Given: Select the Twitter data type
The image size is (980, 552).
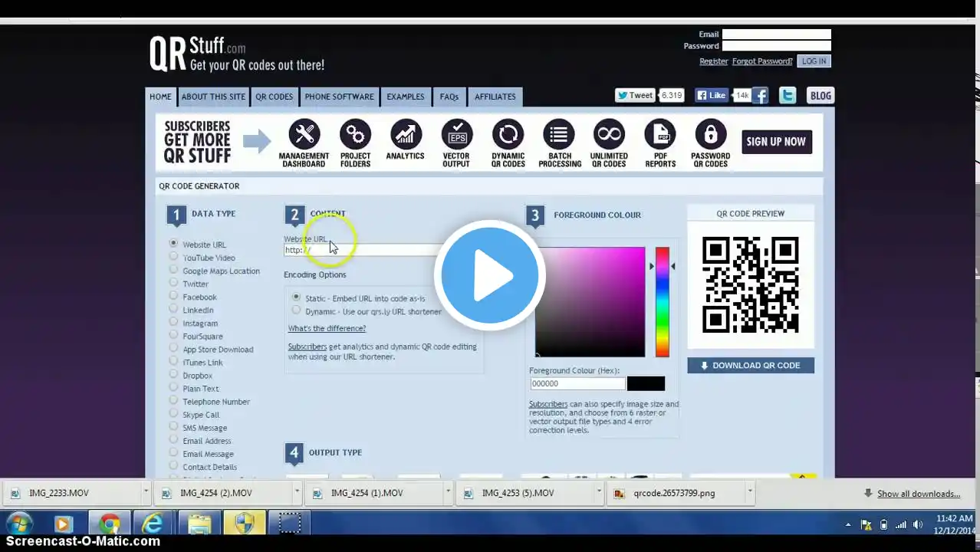Looking at the screenshot, I should [173, 283].
